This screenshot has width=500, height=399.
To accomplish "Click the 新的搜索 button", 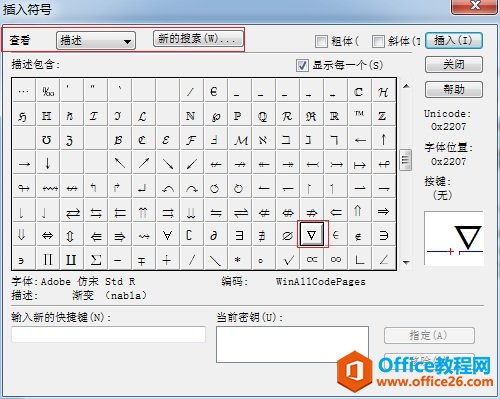I will (198, 39).
